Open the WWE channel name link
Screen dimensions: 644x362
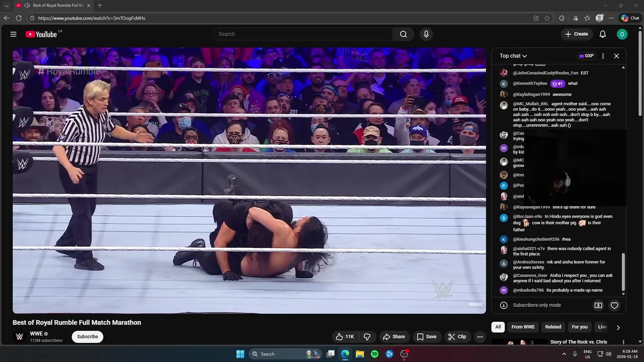tap(36, 334)
